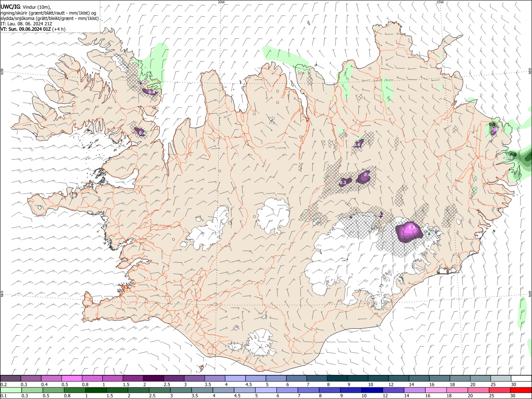The image size is (532, 399).
Task: Pick the white swatch after 30 on upper scale
Action: tap(521, 378)
